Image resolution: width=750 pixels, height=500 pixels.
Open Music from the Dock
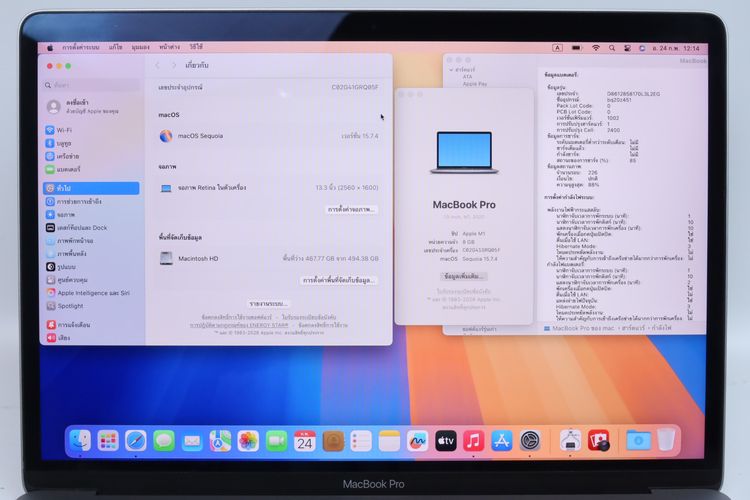click(x=474, y=441)
